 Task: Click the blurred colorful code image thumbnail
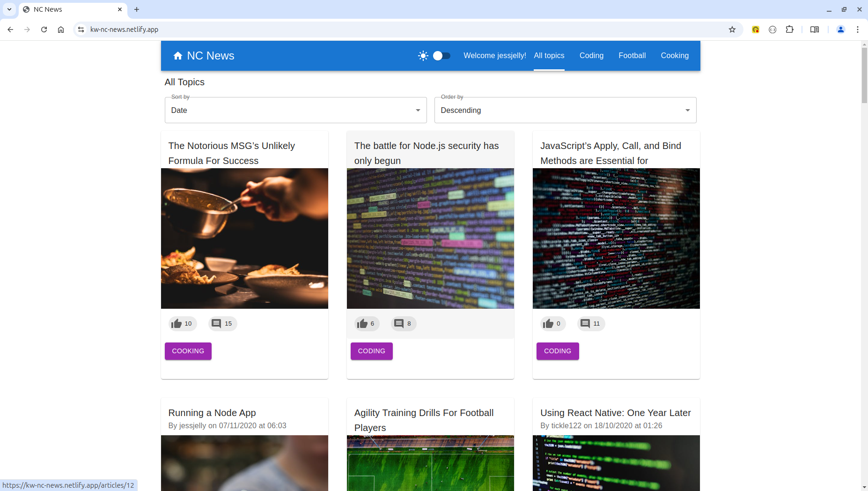point(430,238)
